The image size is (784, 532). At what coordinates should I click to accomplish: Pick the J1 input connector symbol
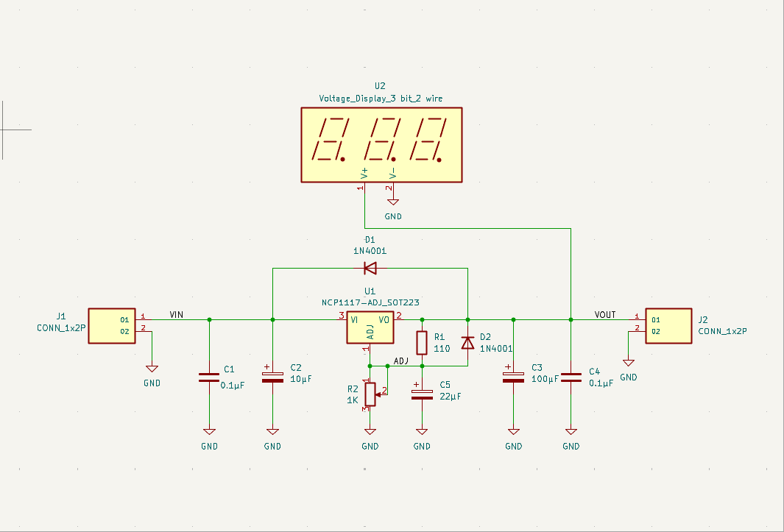click(x=111, y=325)
